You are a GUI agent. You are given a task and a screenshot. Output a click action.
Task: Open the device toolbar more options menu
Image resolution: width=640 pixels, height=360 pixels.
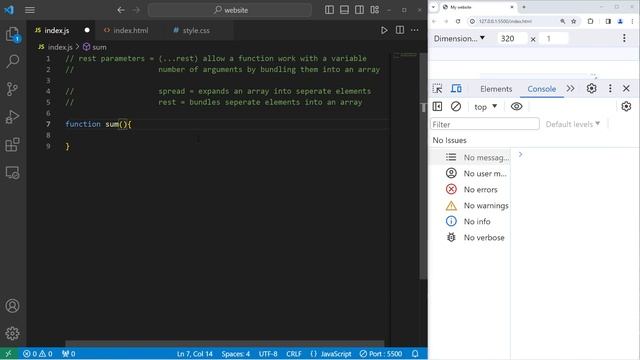tap(624, 38)
